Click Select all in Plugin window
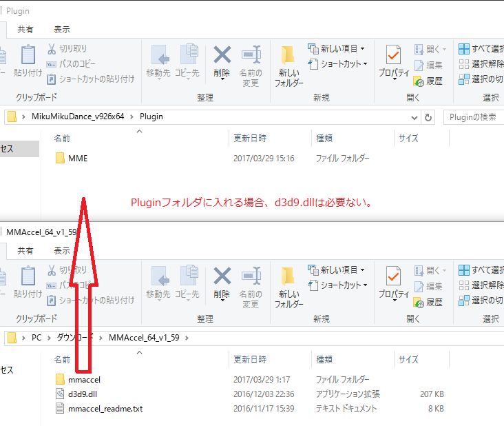Image resolution: width=504 pixels, height=426 pixels. 481,48
